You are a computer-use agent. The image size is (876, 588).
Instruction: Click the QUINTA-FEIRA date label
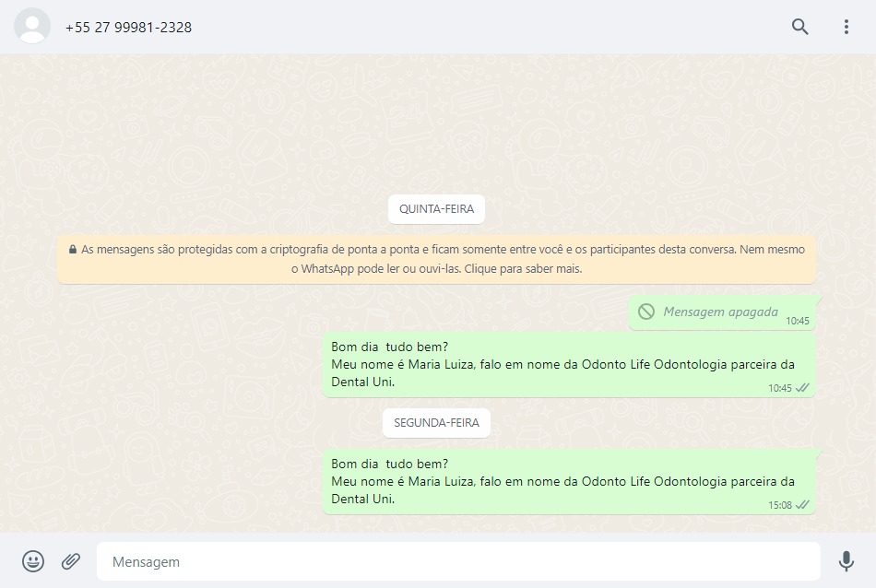click(436, 209)
